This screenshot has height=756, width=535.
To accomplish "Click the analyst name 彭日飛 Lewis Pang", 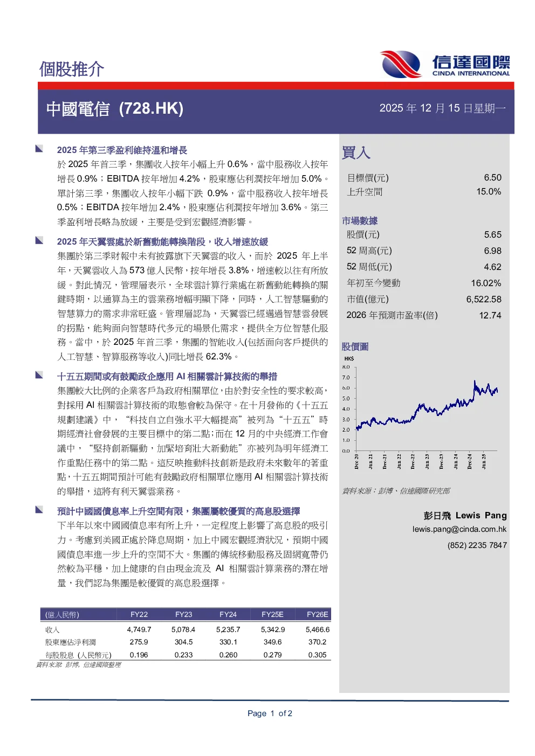I will (465, 516).
